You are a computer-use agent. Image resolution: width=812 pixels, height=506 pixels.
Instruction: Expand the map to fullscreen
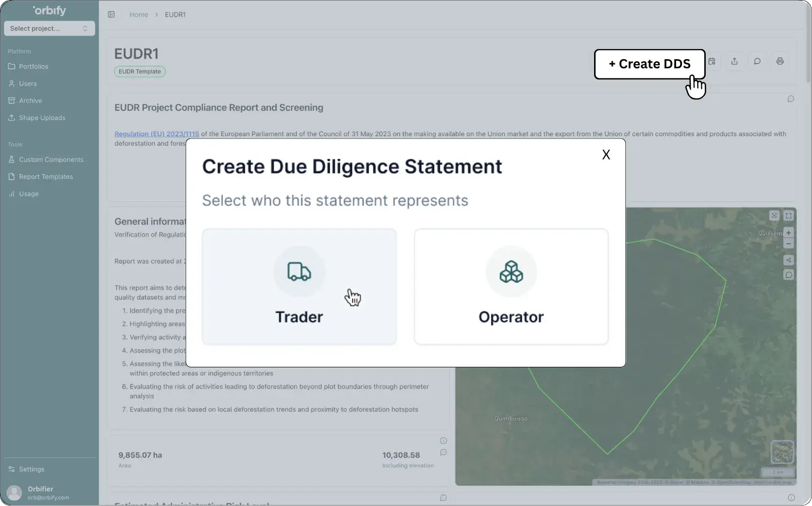pyautogui.click(x=788, y=215)
